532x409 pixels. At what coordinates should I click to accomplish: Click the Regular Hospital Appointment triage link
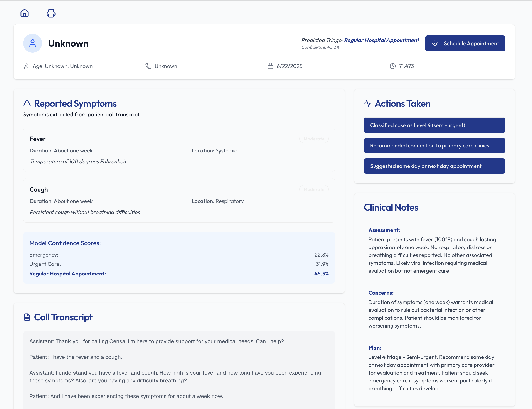381,40
